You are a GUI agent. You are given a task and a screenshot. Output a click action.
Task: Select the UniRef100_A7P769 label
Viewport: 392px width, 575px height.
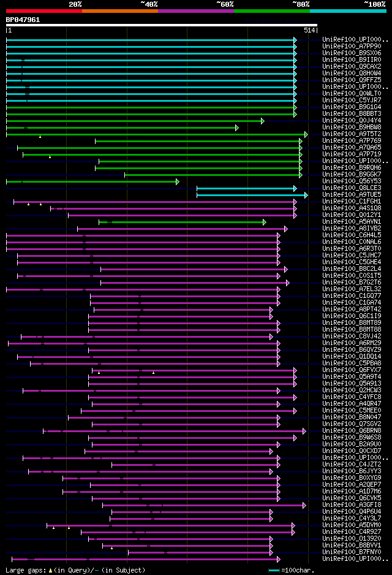(352, 141)
